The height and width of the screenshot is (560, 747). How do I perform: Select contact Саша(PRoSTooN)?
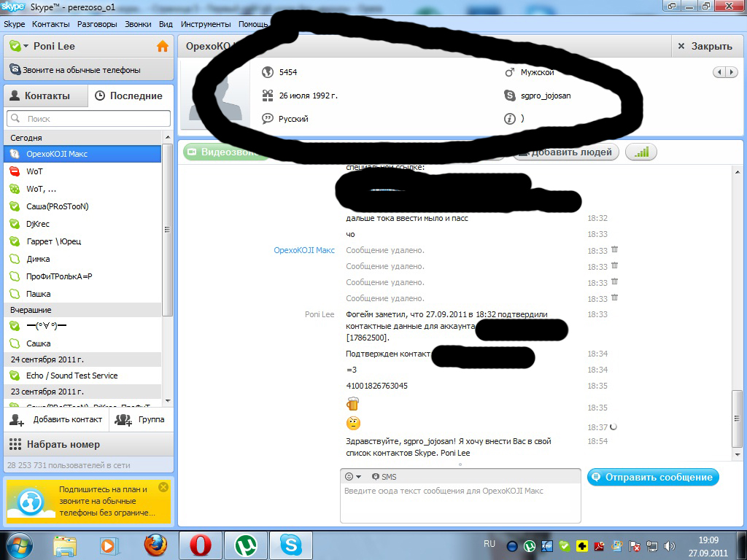pyautogui.click(x=82, y=206)
